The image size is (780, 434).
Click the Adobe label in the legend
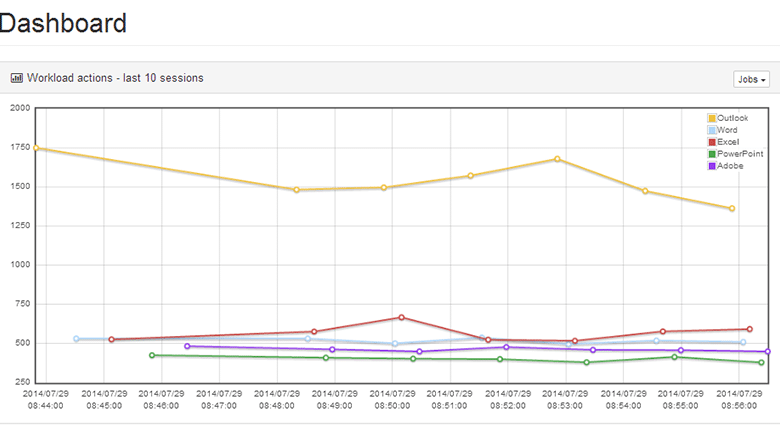tap(730, 166)
